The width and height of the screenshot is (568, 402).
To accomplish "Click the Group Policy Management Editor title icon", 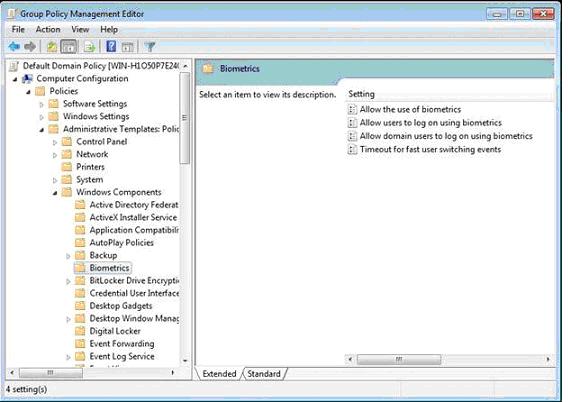I will click(12, 14).
